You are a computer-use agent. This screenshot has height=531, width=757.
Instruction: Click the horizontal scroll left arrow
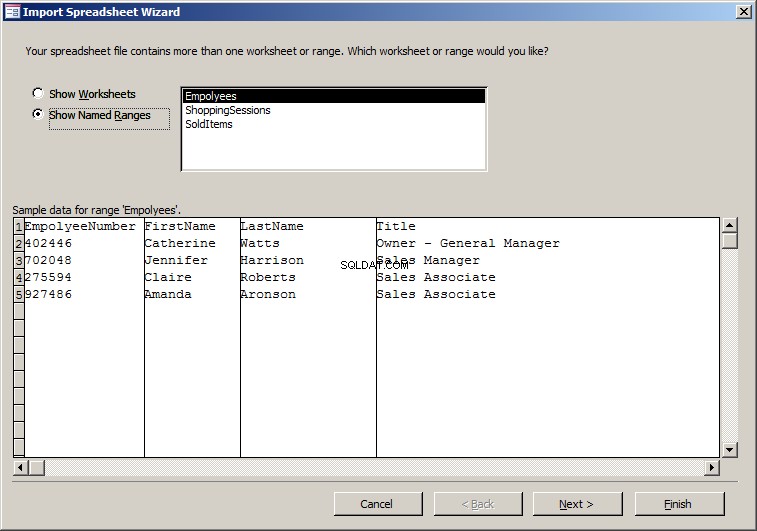click(x=21, y=467)
